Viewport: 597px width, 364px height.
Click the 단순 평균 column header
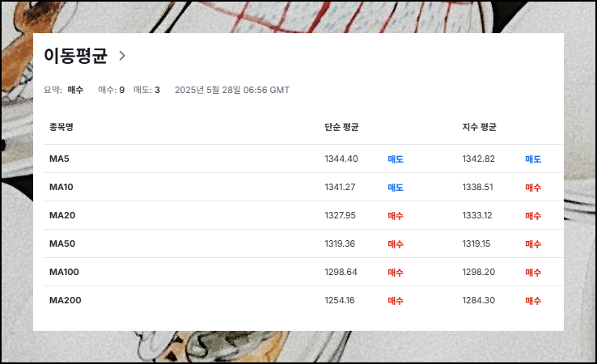[x=341, y=127]
